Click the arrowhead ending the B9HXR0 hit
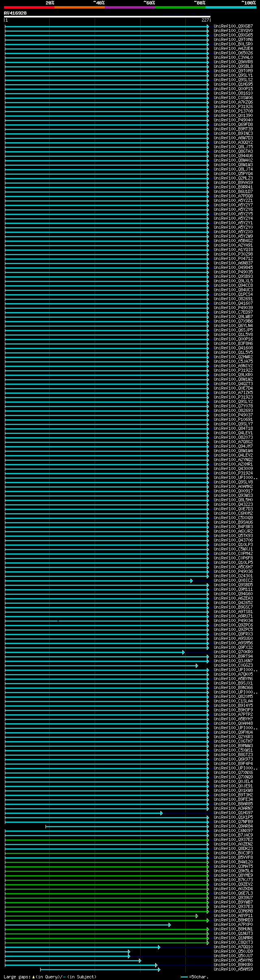 (156, 965)
